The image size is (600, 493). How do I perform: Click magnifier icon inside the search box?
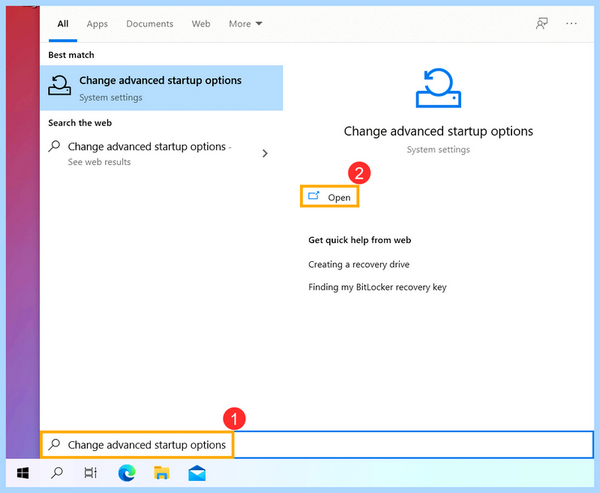click(x=54, y=444)
